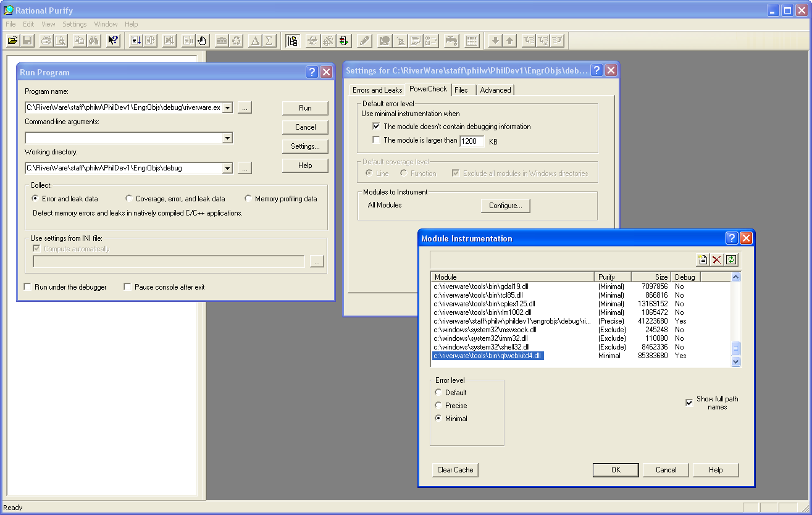Viewport: 812px width, 515px height.
Task: Toggle 'The module is larger than' checkbox
Action: 376,140
